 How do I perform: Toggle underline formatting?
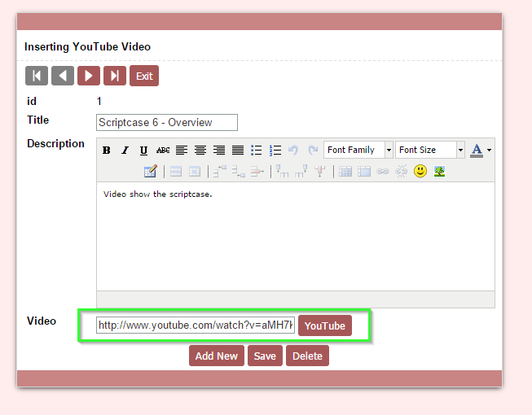pyautogui.click(x=143, y=151)
